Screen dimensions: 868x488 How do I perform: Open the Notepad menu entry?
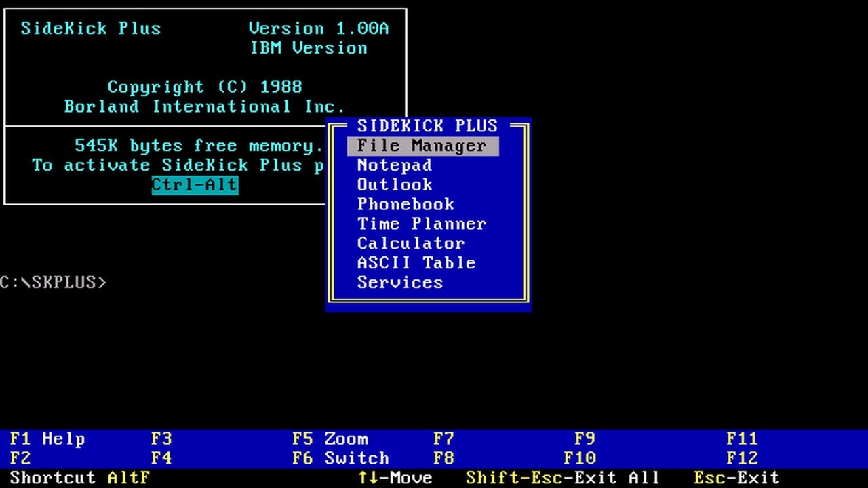(x=394, y=165)
